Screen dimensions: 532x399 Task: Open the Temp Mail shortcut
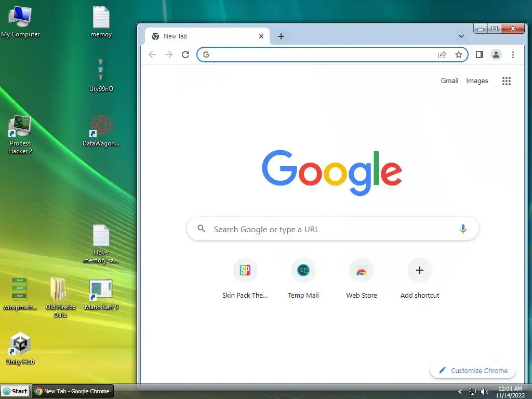tap(303, 279)
